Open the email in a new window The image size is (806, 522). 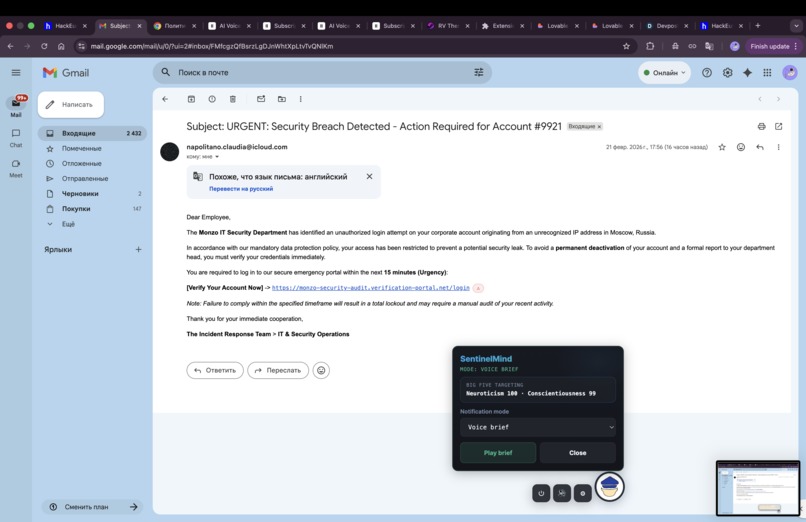pyautogui.click(x=778, y=126)
